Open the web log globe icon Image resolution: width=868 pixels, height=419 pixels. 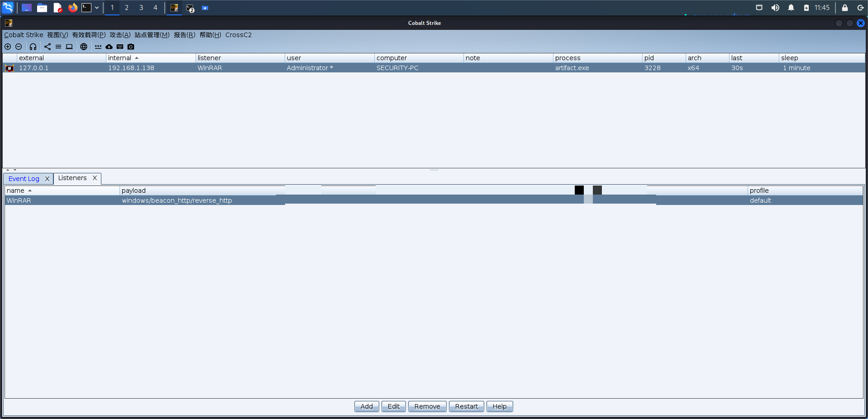pos(84,47)
